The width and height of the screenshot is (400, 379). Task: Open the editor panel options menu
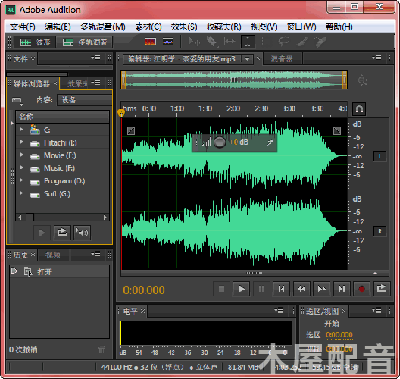click(377, 58)
